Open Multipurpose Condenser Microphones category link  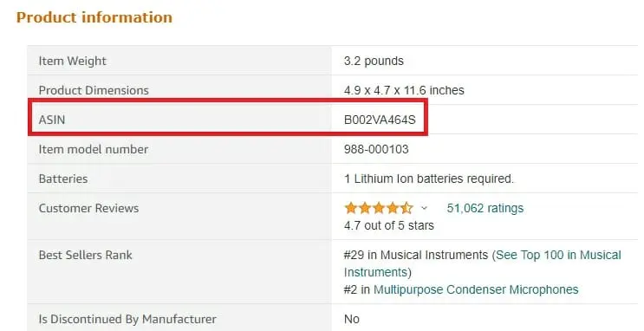(x=476, y=289)
